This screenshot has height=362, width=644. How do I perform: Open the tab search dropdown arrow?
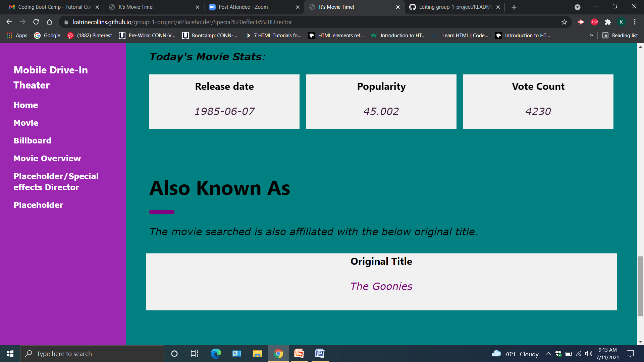coord(577,7)
